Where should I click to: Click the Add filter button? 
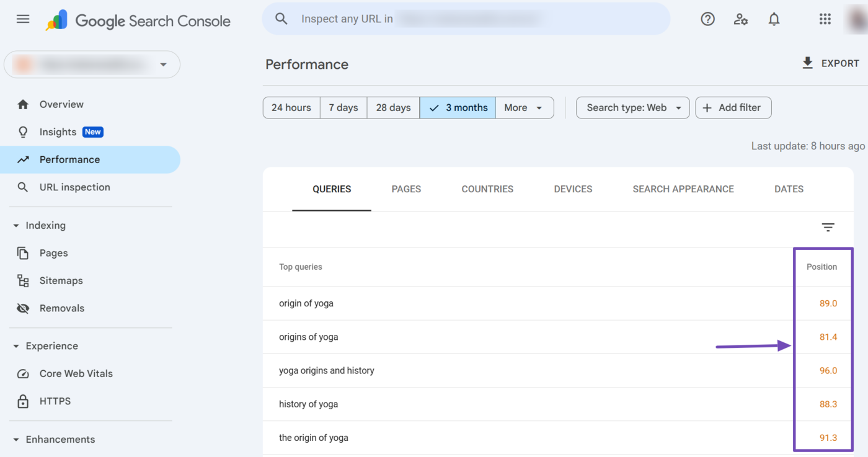pos(733,107)
